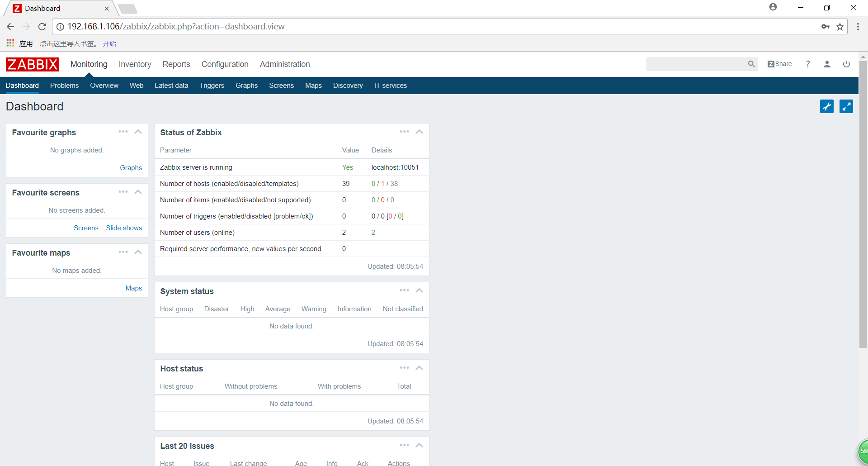Screen dimensions: 868x466
Task: Click the page vertical scrollbar
Action: [x=863, y=204]
